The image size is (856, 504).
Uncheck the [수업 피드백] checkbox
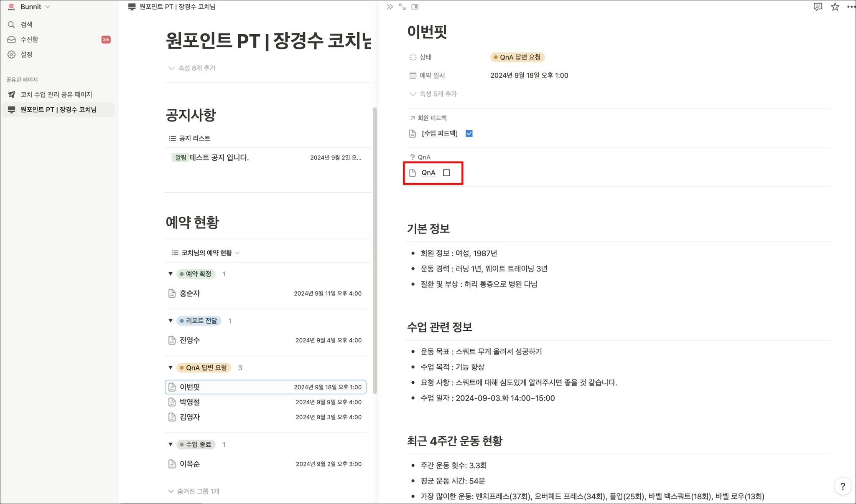coord(469,134)
